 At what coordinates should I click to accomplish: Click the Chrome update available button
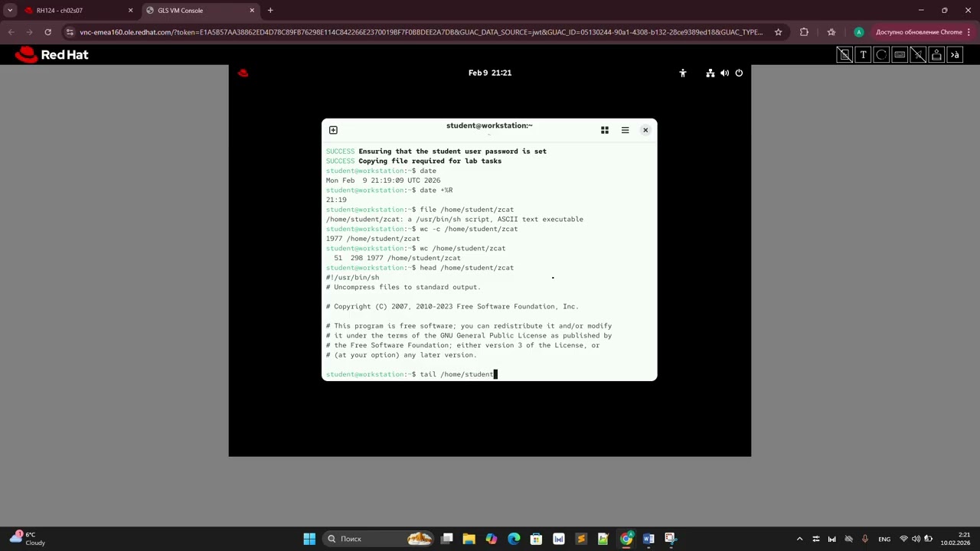[919, 32]
